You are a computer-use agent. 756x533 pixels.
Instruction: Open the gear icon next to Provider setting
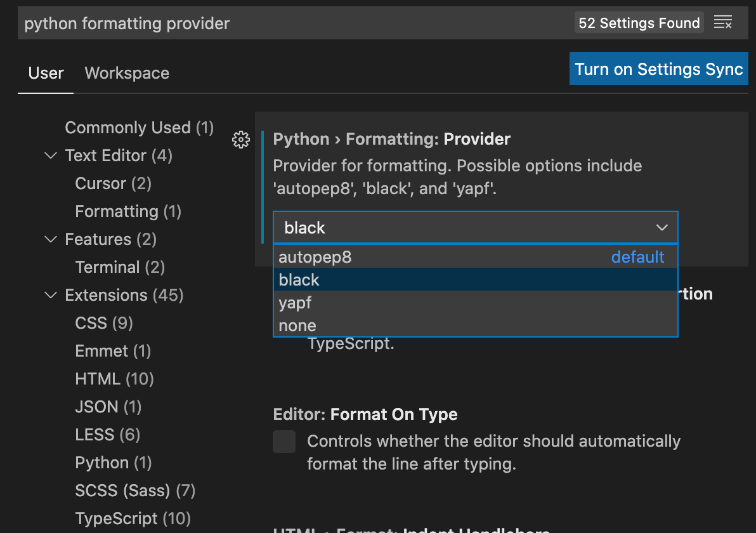pos(241,140)
